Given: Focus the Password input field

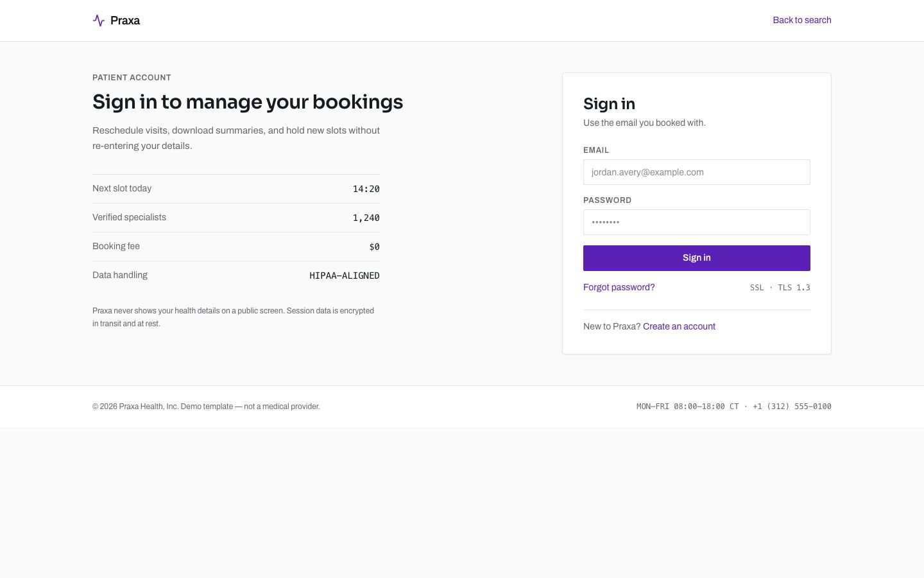Looking at the screenshot, I should pyautogui.click(x=697, y=222).
